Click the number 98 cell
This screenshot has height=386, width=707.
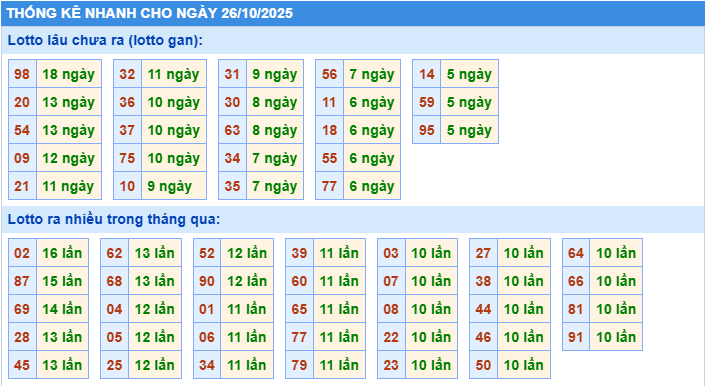point(22,74)
